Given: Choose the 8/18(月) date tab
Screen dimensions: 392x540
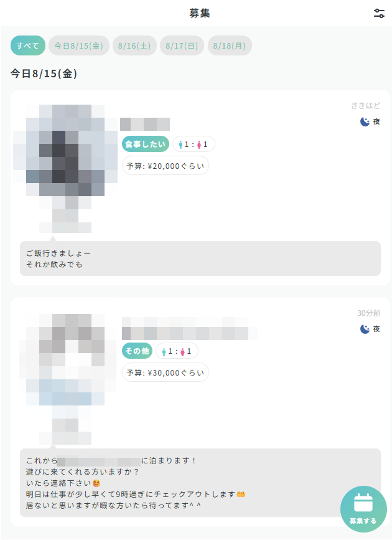Looking at the screenshot, I should click(230, 45).
